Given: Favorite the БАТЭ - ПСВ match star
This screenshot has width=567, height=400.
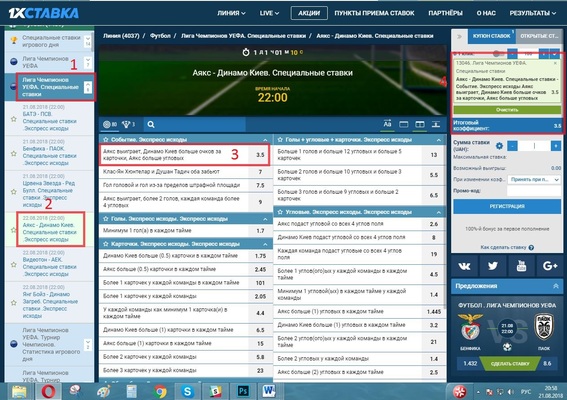Looking at the screenshot, I should (x=14, y=119).
